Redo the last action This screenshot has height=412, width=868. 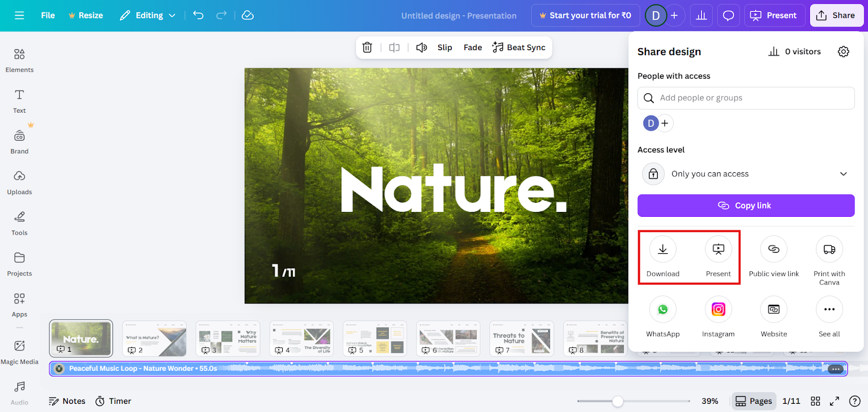coord(221,15)
